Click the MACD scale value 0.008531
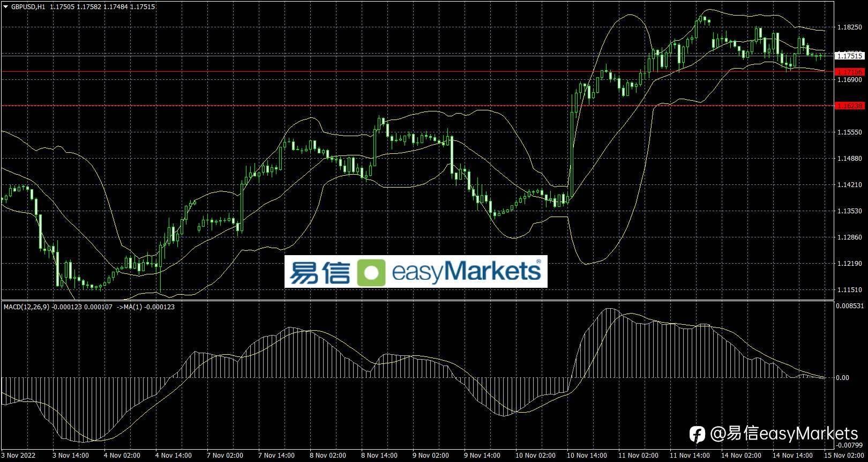868x462 pixels. [x=850, y=306]
